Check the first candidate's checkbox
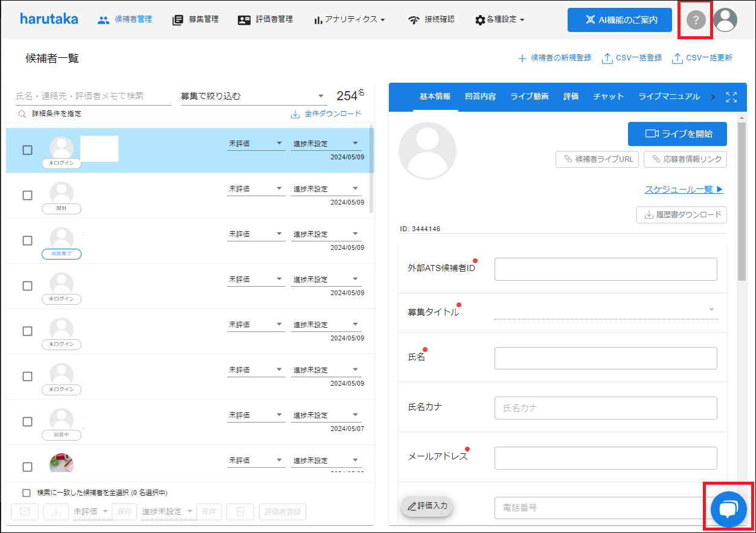The width and height of the screenshot is (756, 533). (x=27, y=150)
